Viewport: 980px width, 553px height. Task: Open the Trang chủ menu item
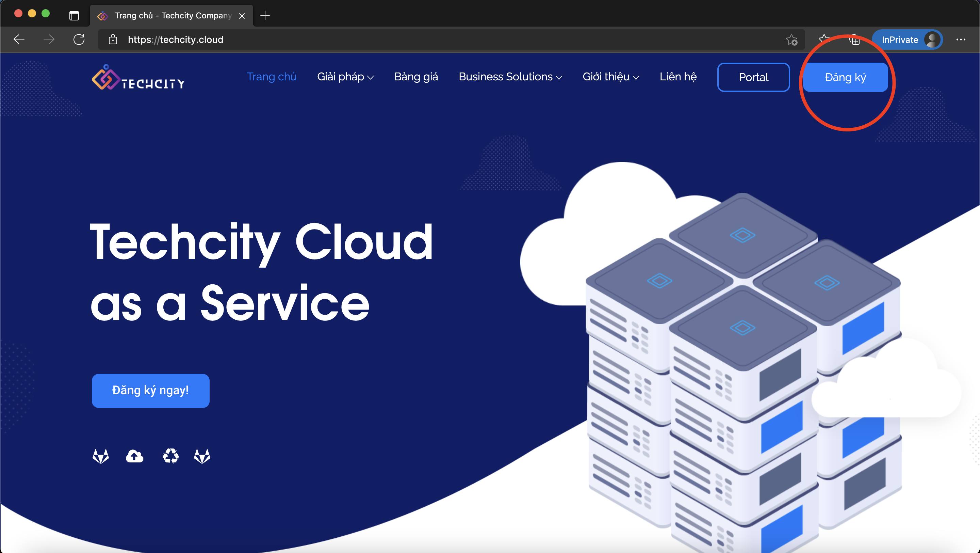click(x=272, y=77)
